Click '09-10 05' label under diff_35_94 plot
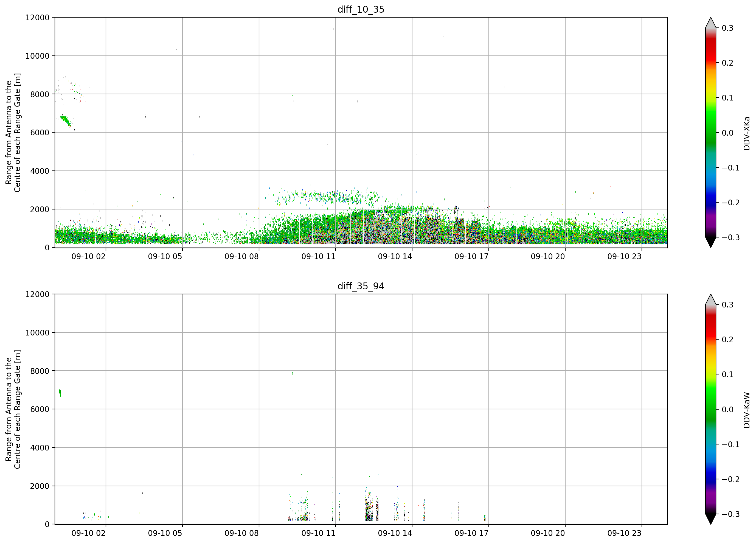Viewport: 756px width, 543px height. point(165,533)
